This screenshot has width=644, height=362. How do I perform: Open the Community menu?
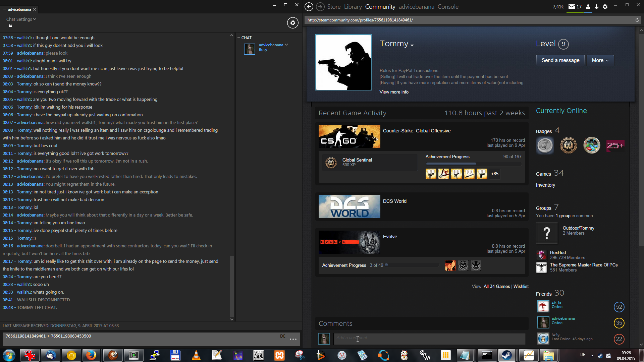click(x=380, y=7)
